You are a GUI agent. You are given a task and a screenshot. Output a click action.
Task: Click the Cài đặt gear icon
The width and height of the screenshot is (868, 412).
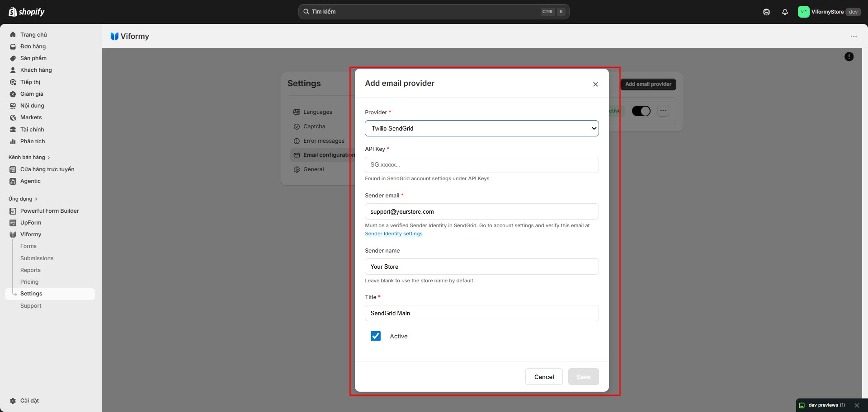(13, 401)
